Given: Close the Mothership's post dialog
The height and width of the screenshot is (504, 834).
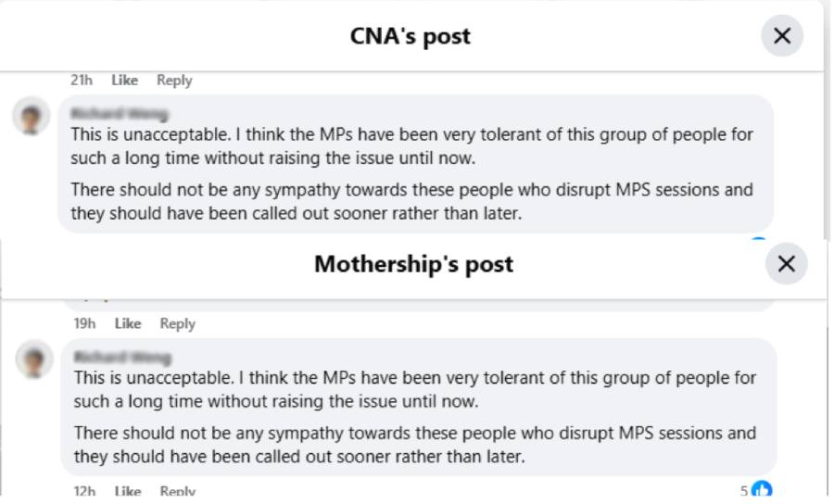Looking at the screenshot, I should (786, 264).
